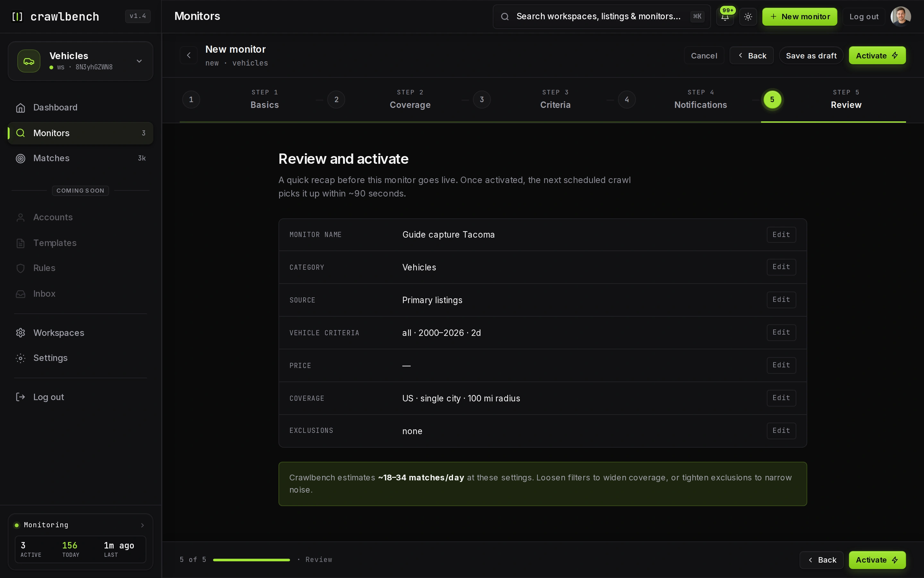Open Settings in sidebar
Viewport: 924px width, 578px height.
point(81,358)
